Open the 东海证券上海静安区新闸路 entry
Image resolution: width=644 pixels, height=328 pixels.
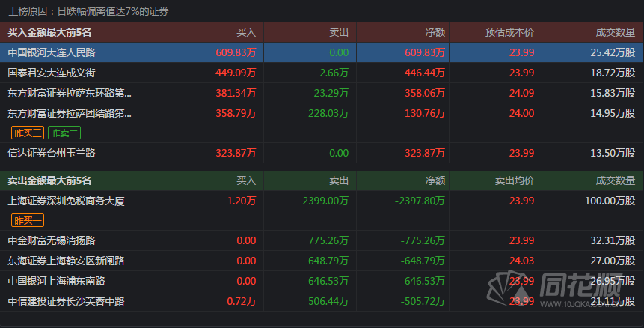pyautogui.click(x=66, y=261)
